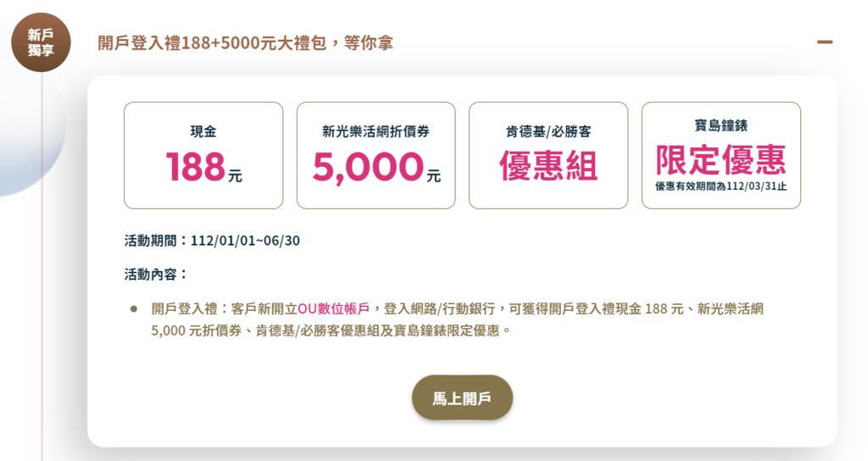Click the round 新戶獨享 badge

tap(41, 42)
